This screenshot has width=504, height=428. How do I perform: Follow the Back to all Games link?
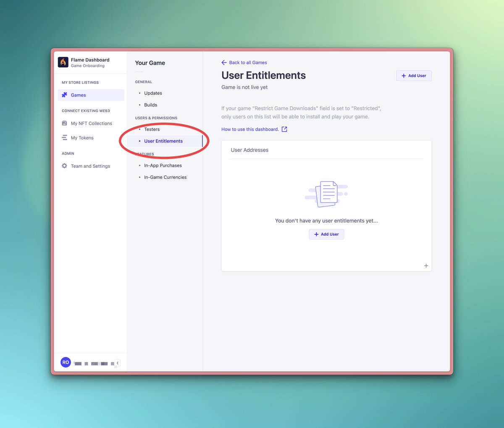point(248,62)
